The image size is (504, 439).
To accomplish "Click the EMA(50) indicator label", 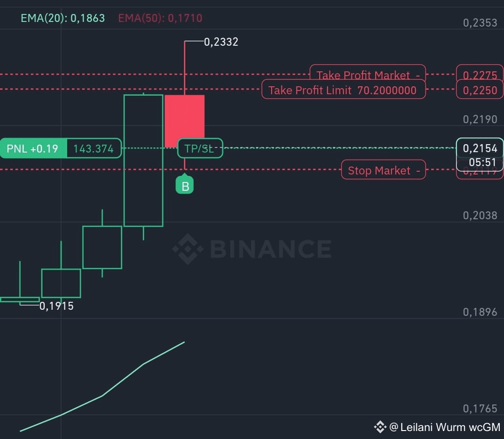I will tap(160, 18).
